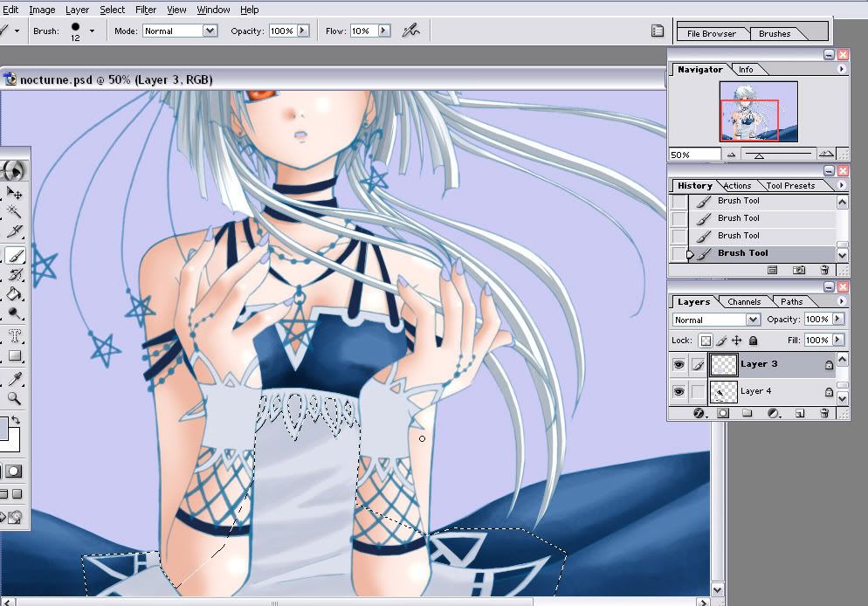Viewport: 868px width, 606px height.
Task: Switch to the Info tab
Action: click(746, 69)
